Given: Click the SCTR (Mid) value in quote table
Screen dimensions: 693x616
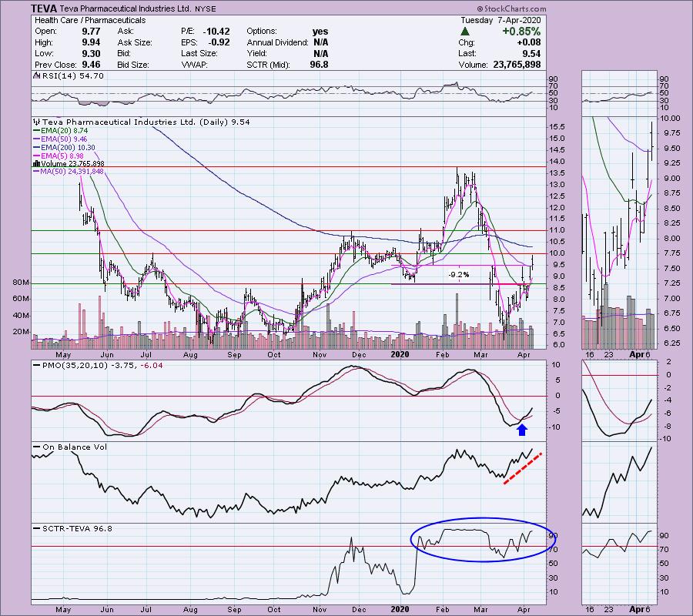Looking at the screenshot, I should tap(319, 65).
